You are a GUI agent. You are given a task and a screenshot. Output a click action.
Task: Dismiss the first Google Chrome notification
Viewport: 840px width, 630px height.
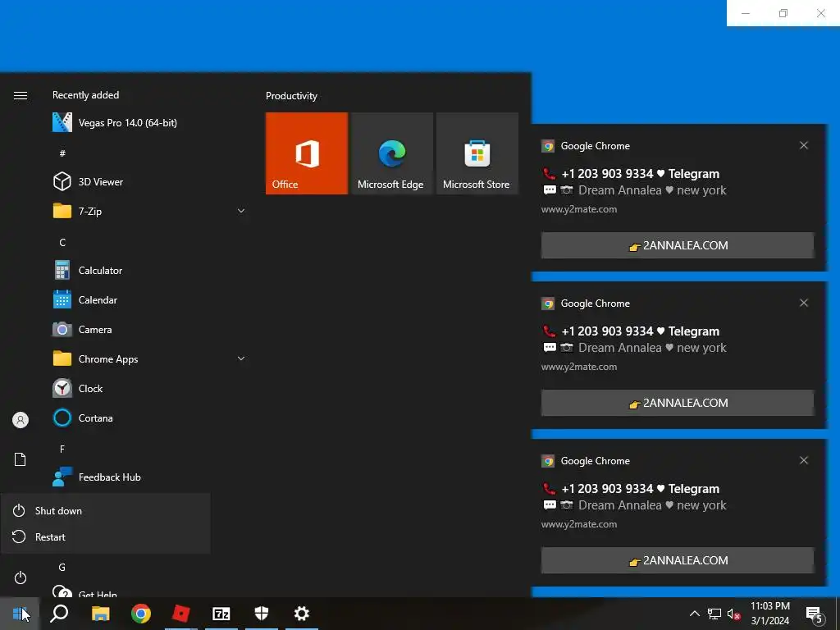click(804, 145)
